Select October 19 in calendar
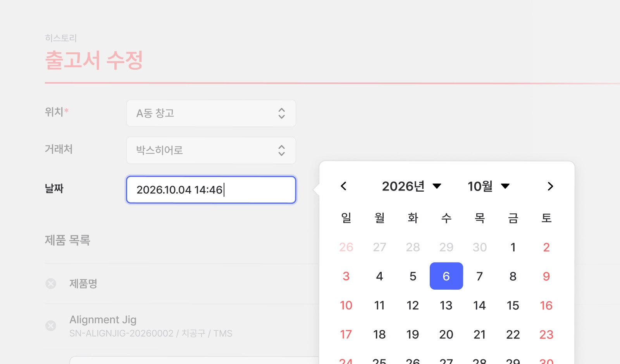620x364 pixels. 413,335
